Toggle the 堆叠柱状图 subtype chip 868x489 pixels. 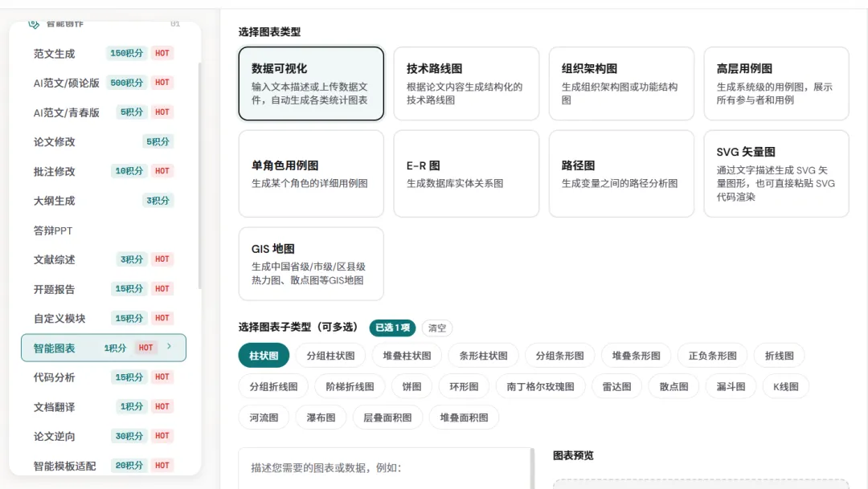coord(407,356)
